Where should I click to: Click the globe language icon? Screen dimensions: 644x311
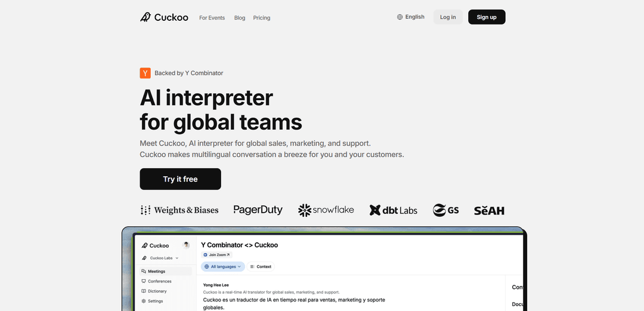400,17
